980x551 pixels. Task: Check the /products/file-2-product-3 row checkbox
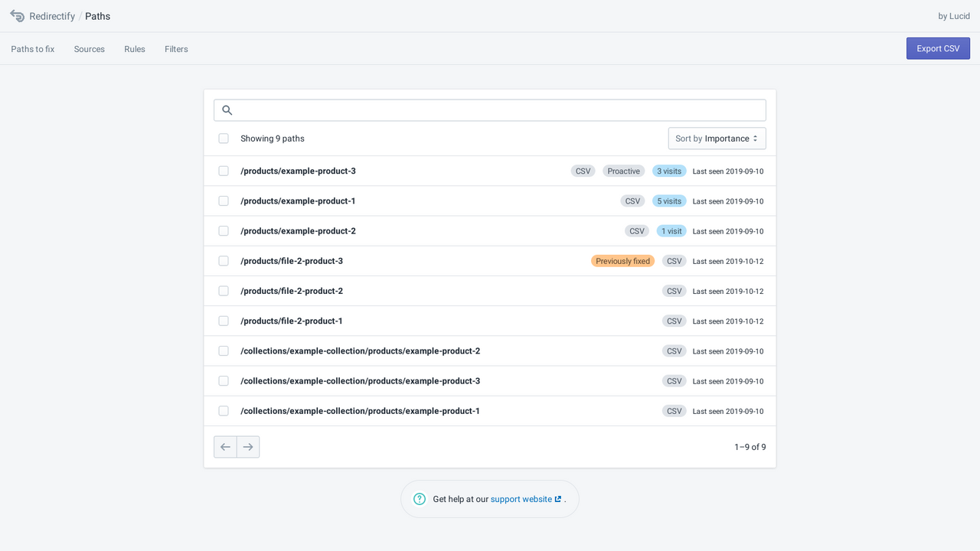click(x=224, y=261)
